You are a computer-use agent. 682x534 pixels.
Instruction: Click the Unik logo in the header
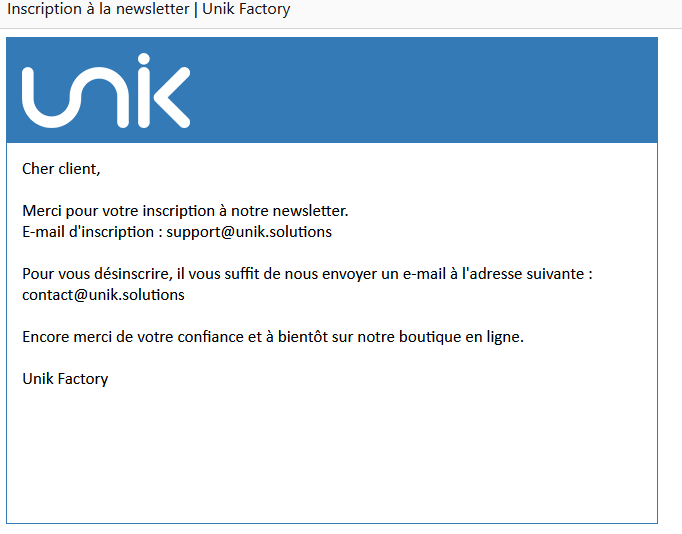tap(105, 91)
